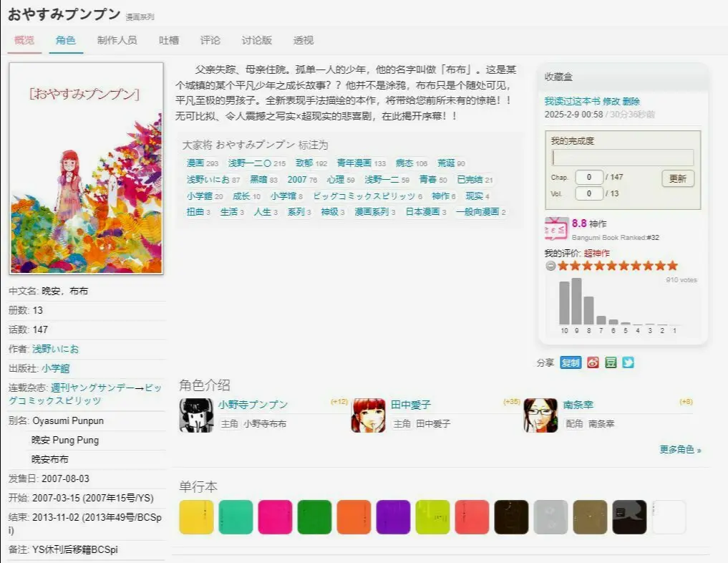Open the 日本漫画 tag
Image resolution: width=728 pixels, height=563 pixels.
[422, 212]
